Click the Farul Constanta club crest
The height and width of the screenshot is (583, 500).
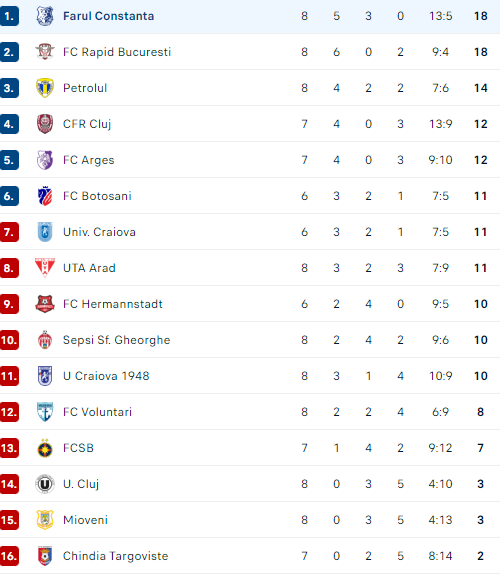[45, 16]
